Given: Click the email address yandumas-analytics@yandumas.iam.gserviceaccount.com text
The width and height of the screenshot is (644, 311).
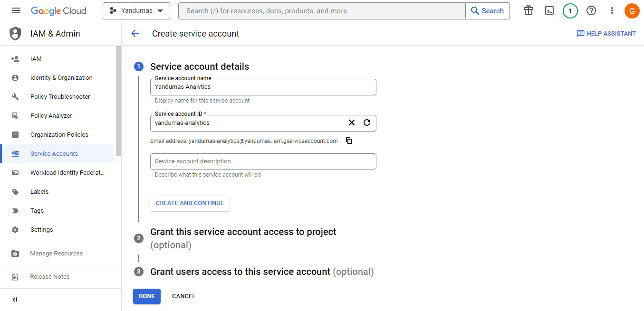Looking at the screenshot, I should (263, 141).
